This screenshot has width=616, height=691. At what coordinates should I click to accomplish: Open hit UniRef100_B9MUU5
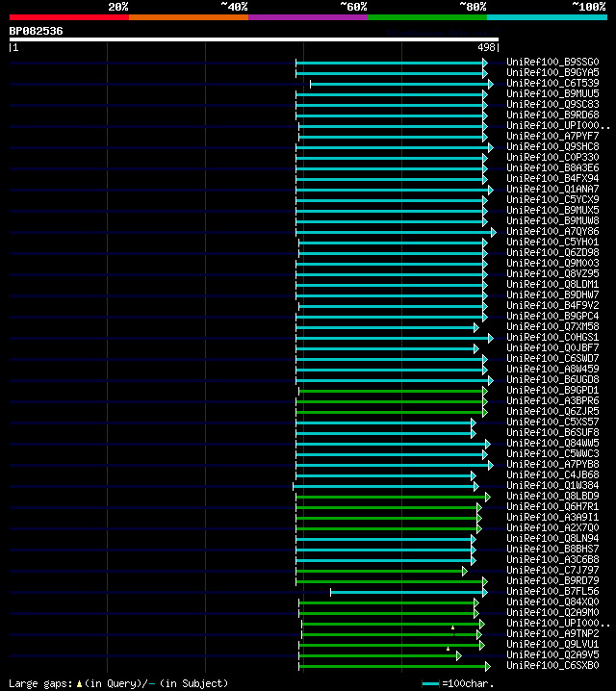(552, 93)
